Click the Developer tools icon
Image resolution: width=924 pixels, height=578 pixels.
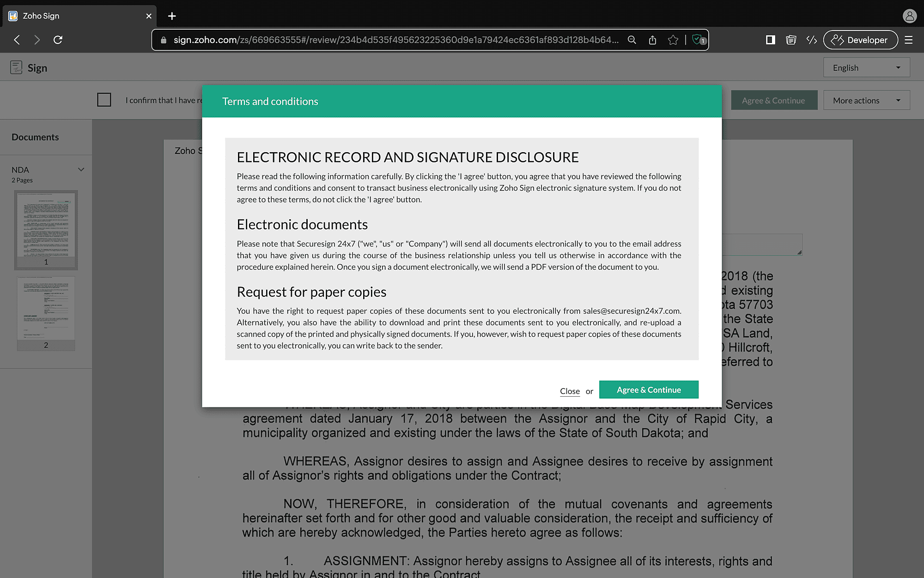811,39
